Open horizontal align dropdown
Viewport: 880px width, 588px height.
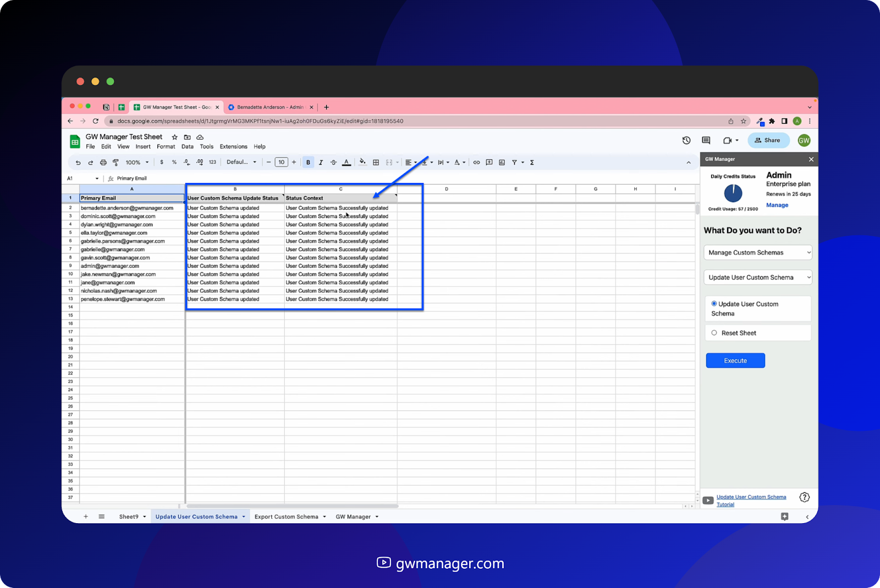point(411,163)
